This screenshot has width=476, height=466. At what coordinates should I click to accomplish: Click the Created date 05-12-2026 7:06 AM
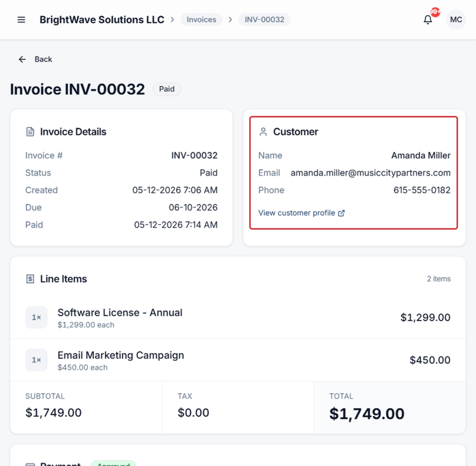[175, 190]
